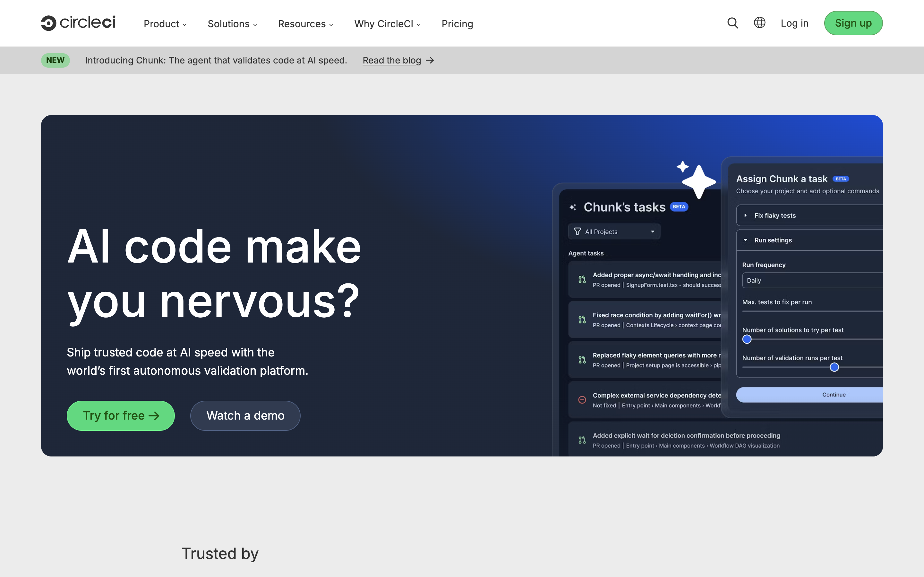This screenshot has height=577, width=924.
Task: Expand the Fix flaky tests section
Action: click(775, 216)
